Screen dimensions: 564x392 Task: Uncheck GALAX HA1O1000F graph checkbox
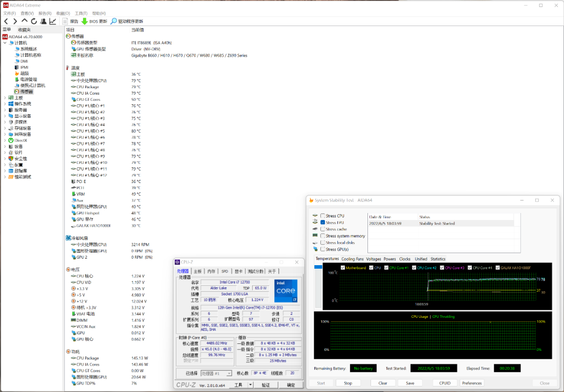coord(498,268)
